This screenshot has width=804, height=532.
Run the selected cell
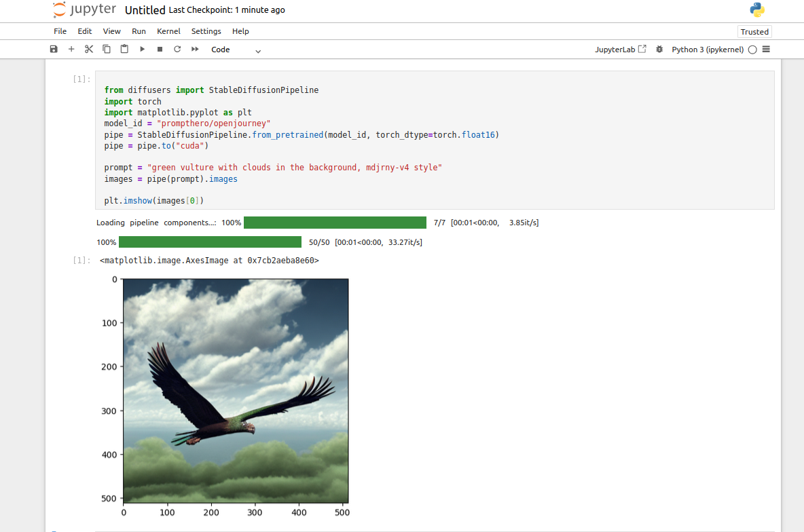tap(142, 50)
